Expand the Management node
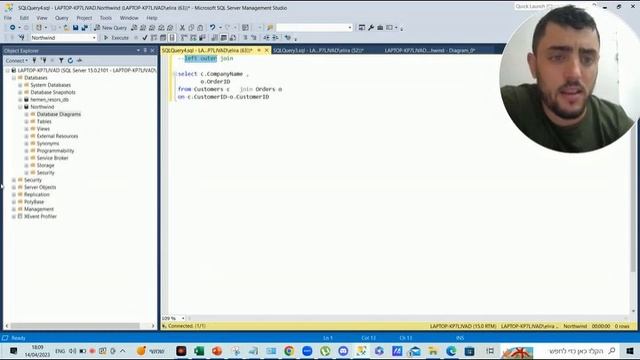The image size is (640, 360). pos(13,209)
